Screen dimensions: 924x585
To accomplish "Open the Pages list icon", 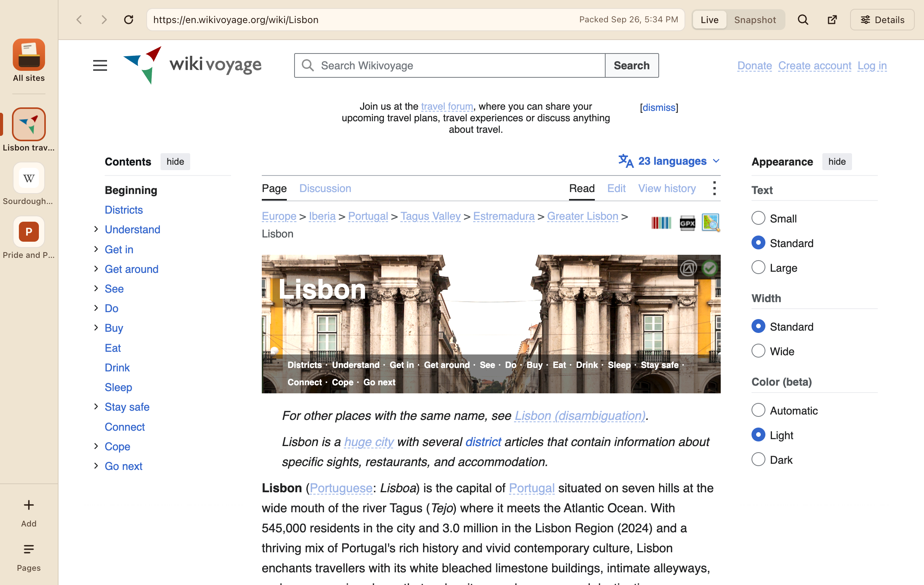I will click(x=29, y=549).
